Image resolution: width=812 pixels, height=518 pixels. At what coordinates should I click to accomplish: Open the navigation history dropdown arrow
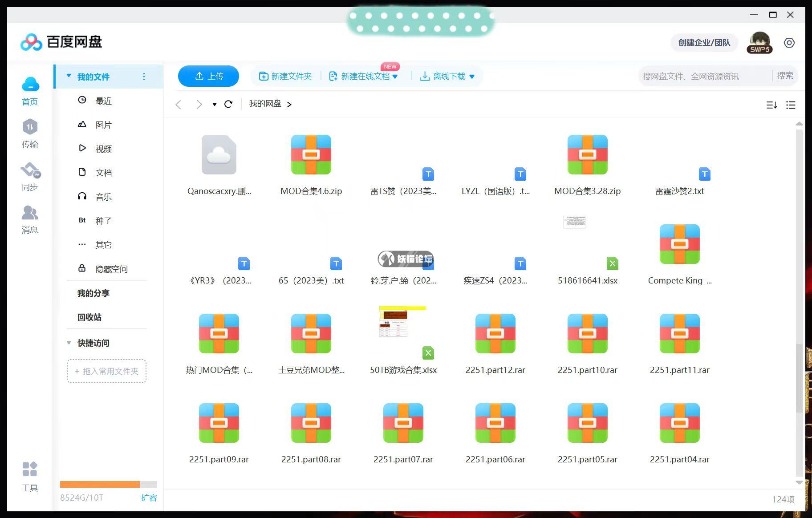coord(215,105)
